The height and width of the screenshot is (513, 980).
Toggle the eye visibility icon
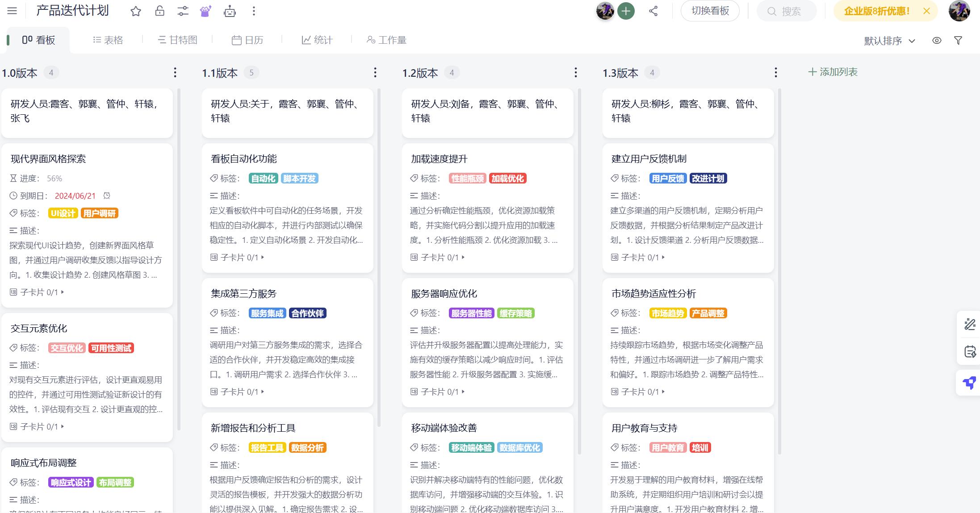click(937, 41)
